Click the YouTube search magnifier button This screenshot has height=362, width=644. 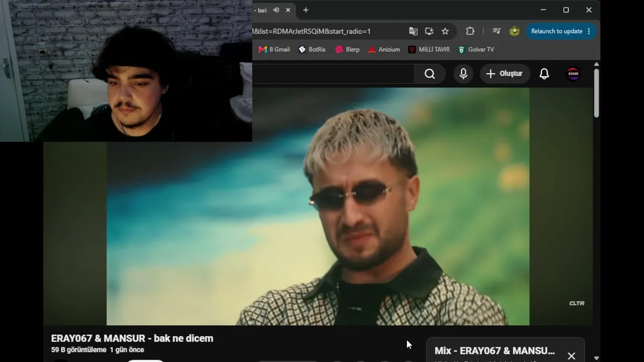click(x=430, y=74)
